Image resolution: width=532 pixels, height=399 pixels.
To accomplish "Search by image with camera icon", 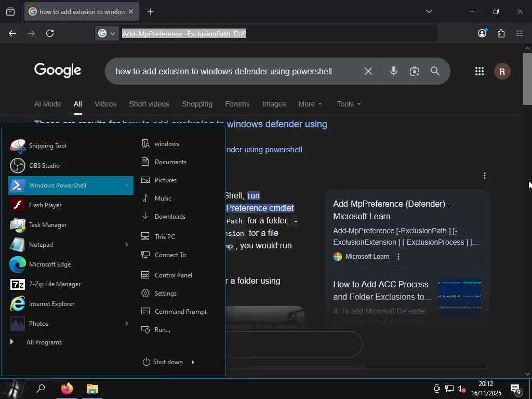I will point(414,71).
